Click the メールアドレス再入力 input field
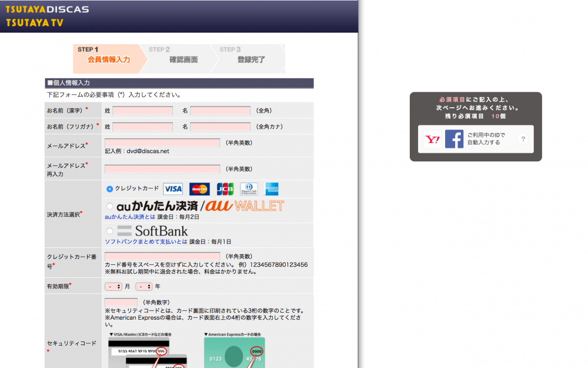 coord(162,169)
